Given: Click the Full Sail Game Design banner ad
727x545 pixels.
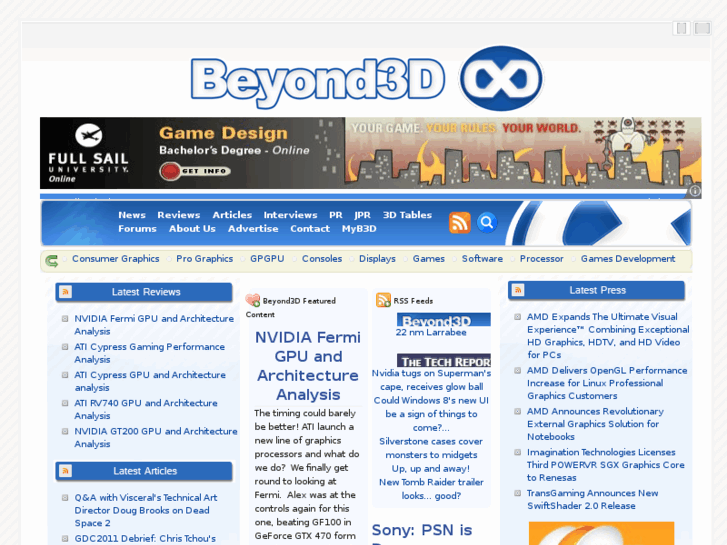Looking at the screenshot, I should click(370, 153).
